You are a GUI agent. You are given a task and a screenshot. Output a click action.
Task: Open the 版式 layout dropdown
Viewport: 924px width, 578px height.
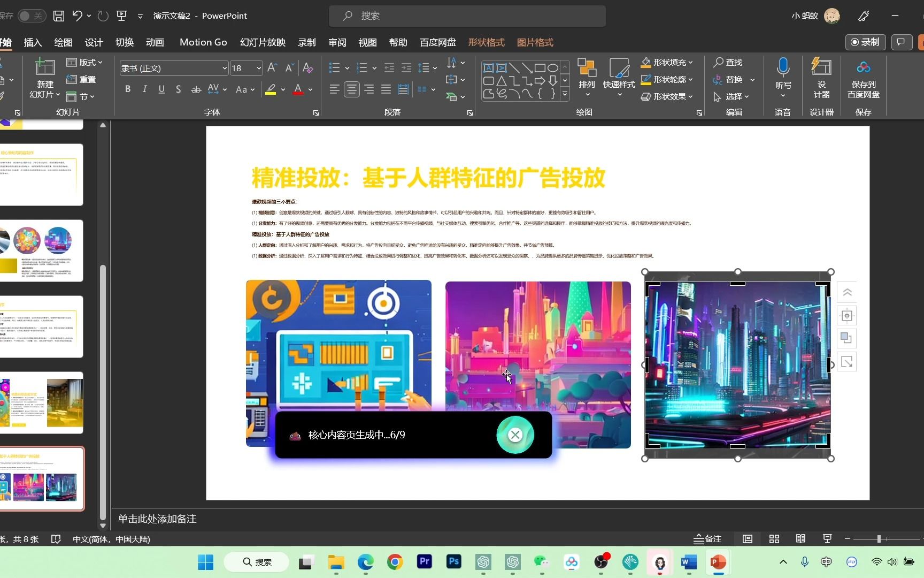click(84, 63)
